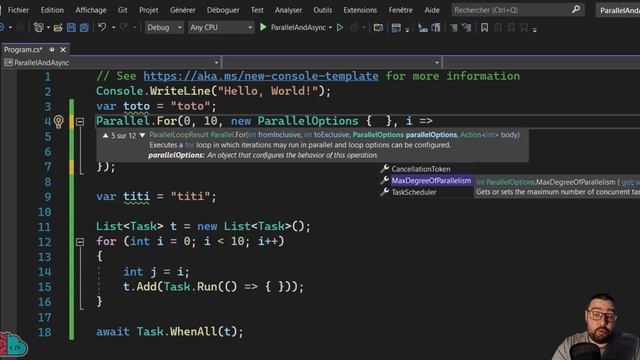Click the Comment out selected lines icon
This screenshot has height=360, width=640.
453,27
